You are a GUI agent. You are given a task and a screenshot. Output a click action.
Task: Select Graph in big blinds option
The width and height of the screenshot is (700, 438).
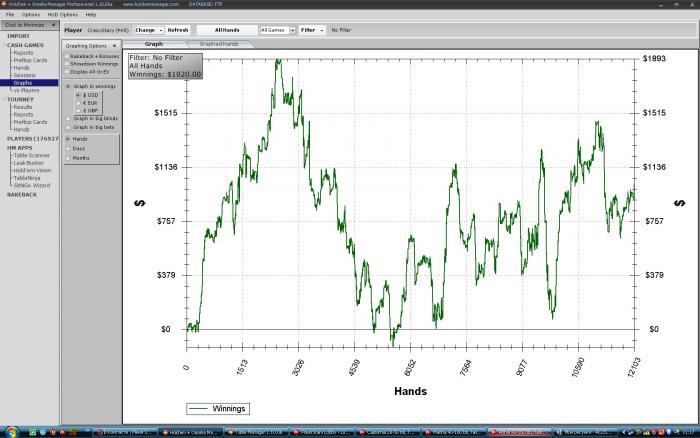click(68, 119)
